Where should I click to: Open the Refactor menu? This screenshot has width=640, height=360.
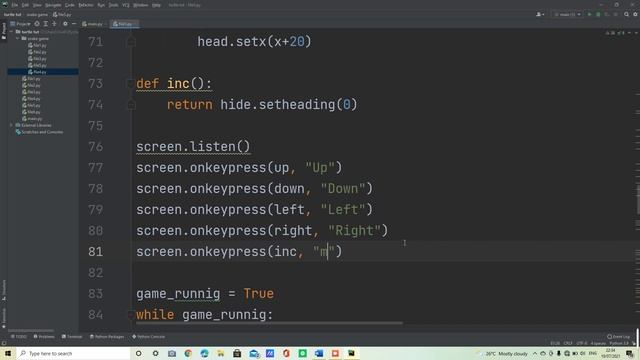(86, 5)
